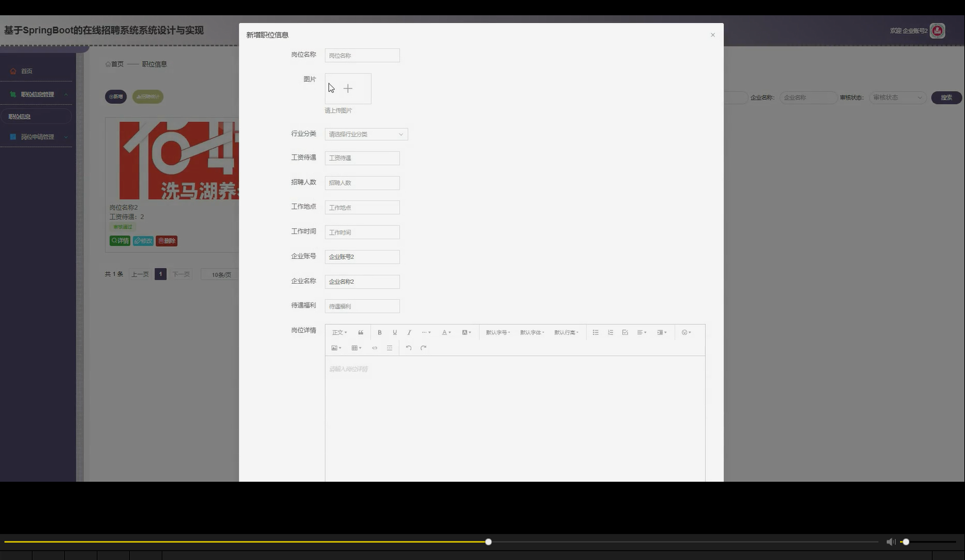Toggle underline formatting in the editor

tap(395, 332)
